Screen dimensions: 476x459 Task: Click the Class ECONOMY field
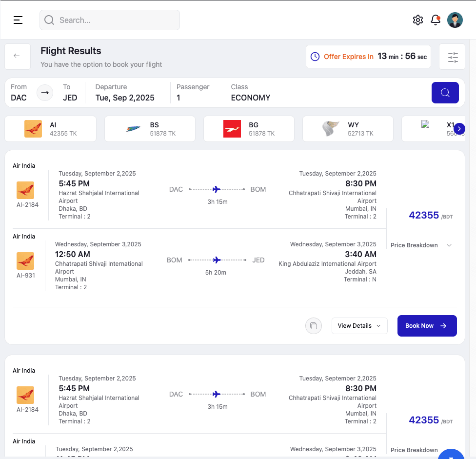tap(251, 93)
